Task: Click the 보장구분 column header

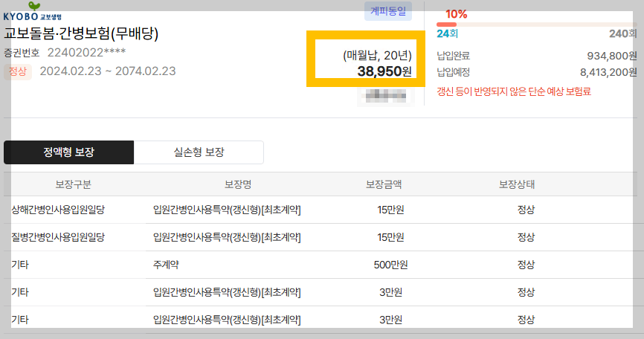Action: (x=73, y=184)
